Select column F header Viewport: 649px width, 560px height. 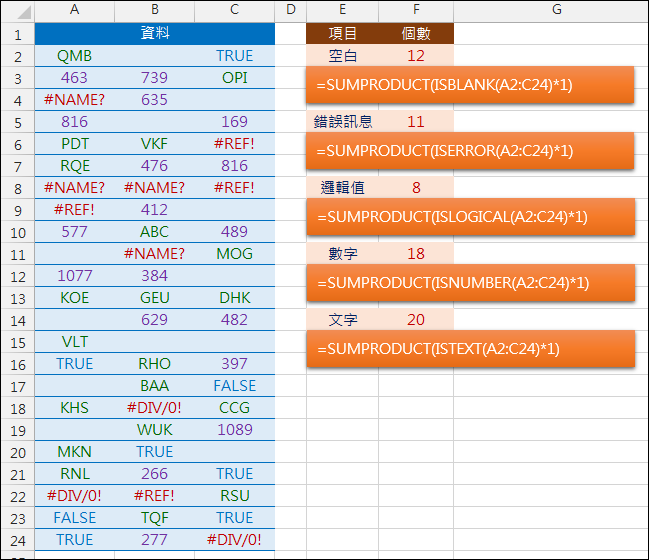416,10
